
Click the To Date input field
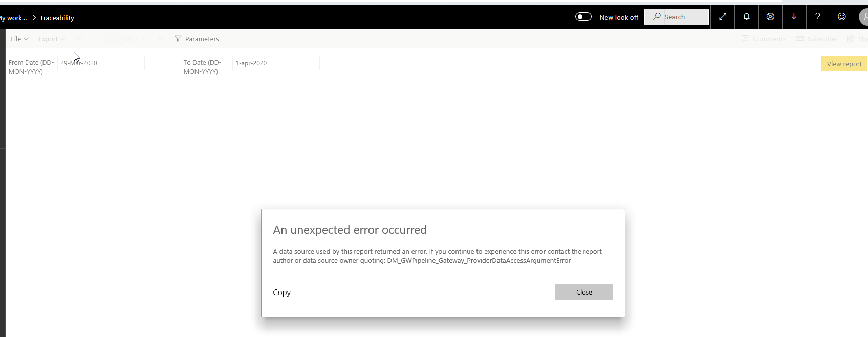coord(276,63)
